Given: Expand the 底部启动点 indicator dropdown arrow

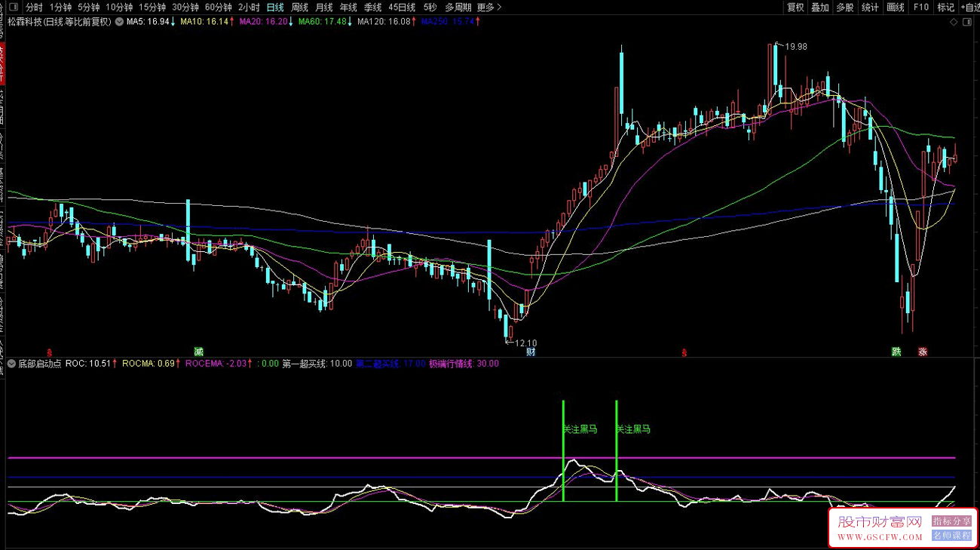Looking at the screenshot, I should (12, 364).
